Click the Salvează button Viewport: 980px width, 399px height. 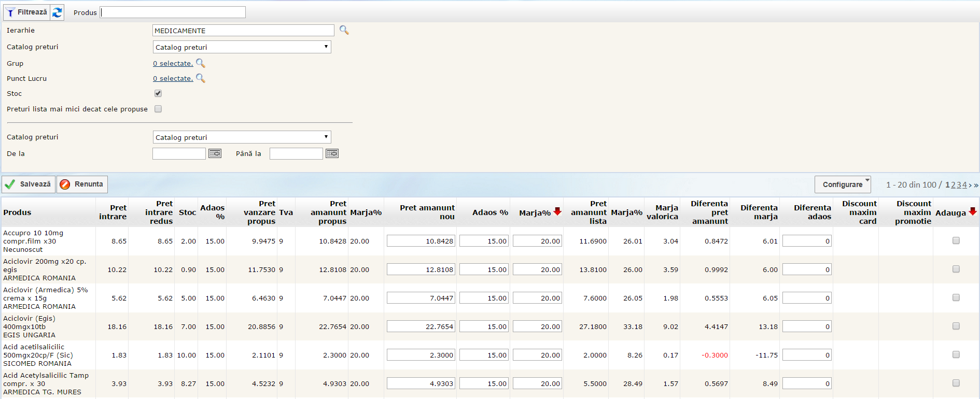[x=29, y=184]
